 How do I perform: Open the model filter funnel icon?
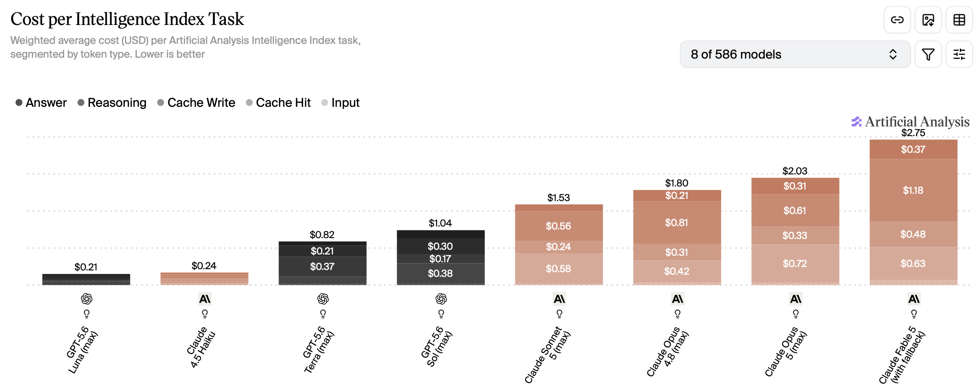(928, 54)
